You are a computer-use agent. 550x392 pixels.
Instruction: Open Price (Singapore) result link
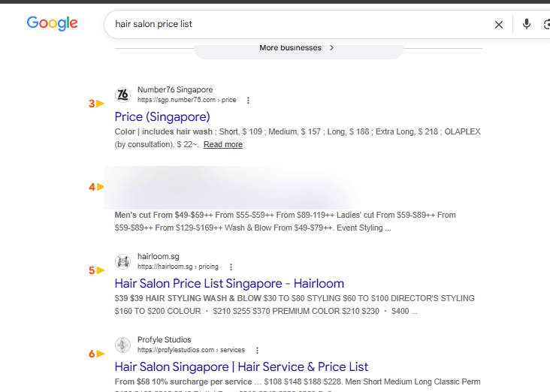tap(162, 116)
